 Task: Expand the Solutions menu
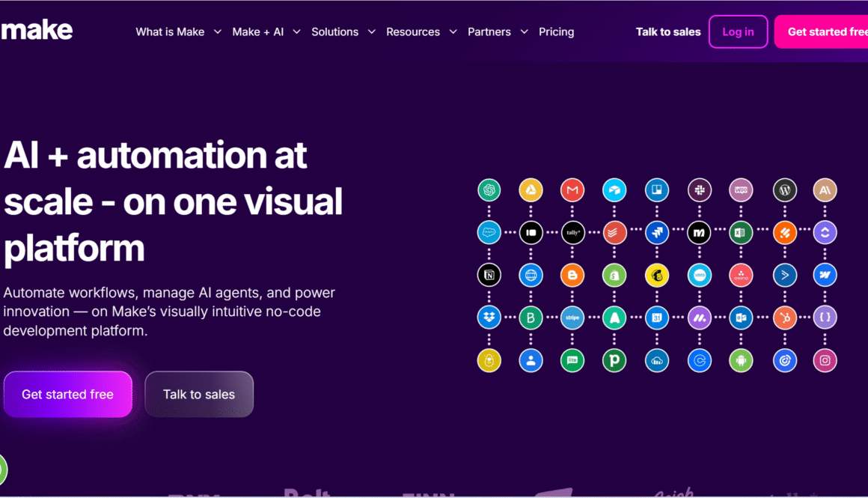[343, 32]
